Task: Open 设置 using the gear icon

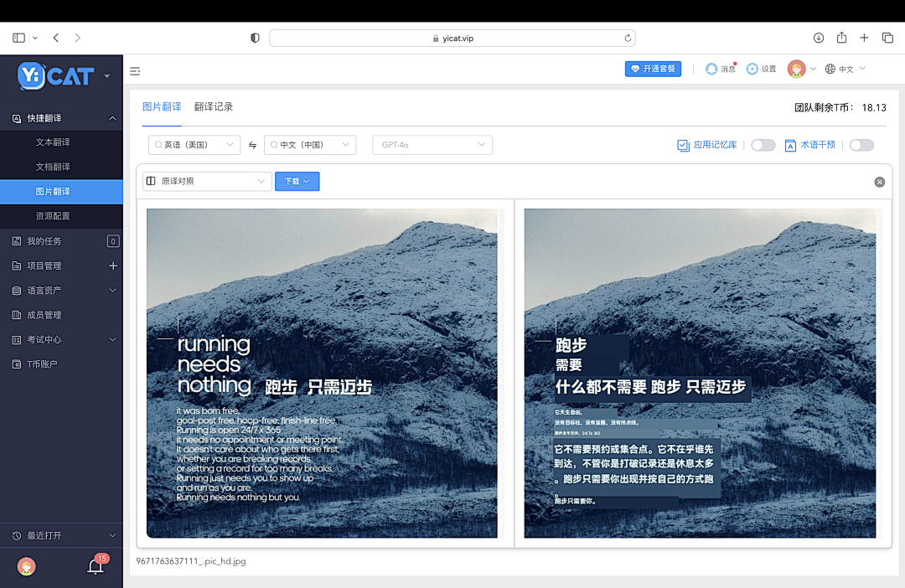Action: coord(751,69)
